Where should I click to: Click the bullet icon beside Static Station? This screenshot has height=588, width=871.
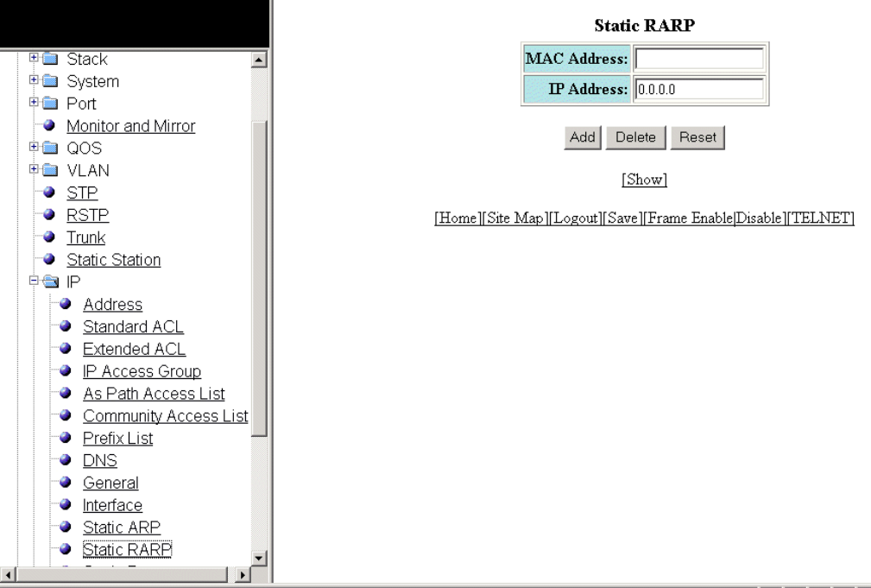coord(49,258)
